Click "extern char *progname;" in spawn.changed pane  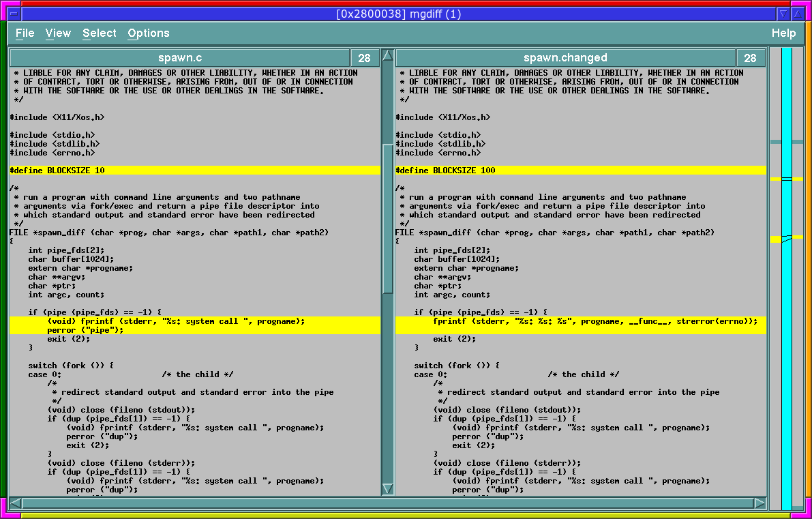(466, 268)
